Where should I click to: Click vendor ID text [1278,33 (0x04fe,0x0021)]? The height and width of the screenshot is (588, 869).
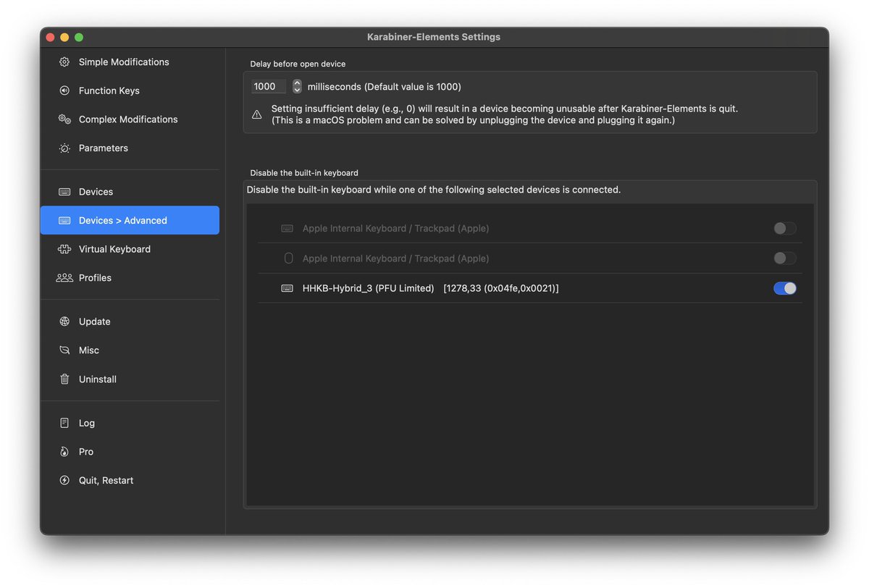tap(501, 288)
